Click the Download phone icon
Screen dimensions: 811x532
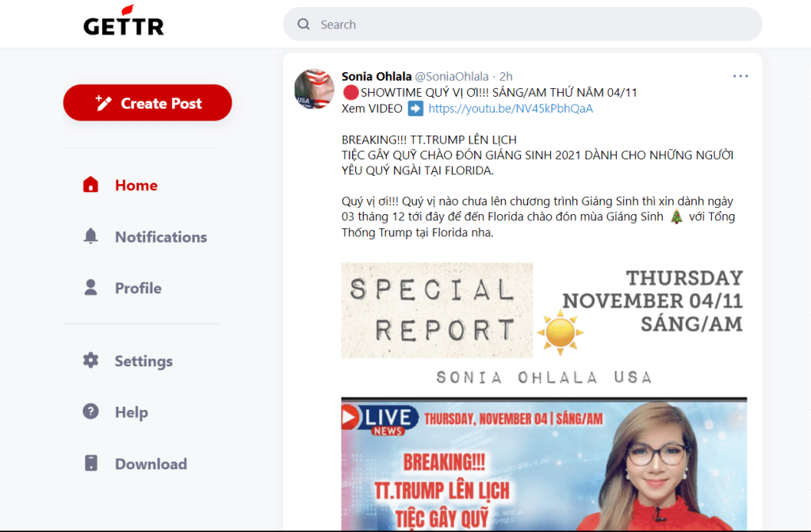click(x=91, y=464)
